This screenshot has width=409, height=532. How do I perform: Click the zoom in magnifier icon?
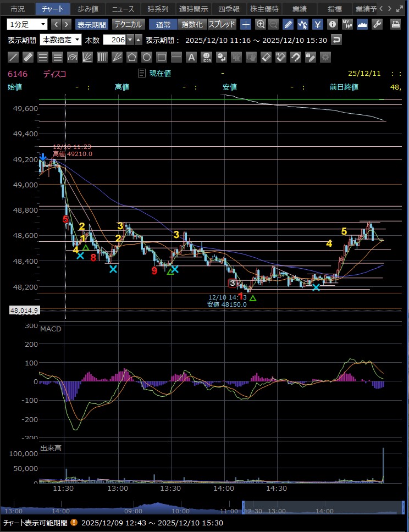[260, 24]
